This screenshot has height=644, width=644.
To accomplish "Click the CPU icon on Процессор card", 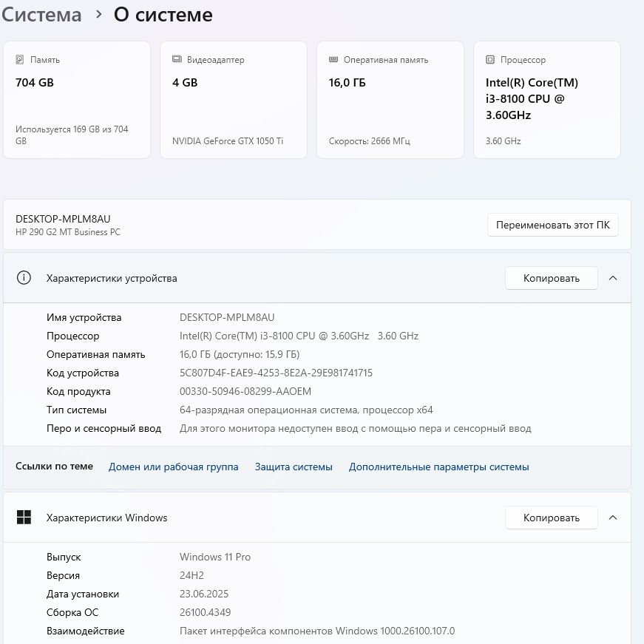I will tap(490, 60).
